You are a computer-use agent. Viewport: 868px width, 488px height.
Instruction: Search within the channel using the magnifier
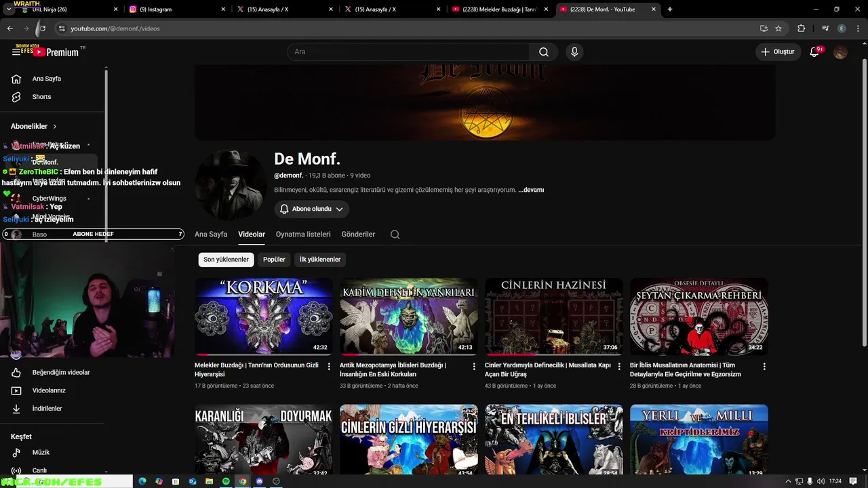click(395, 235)
